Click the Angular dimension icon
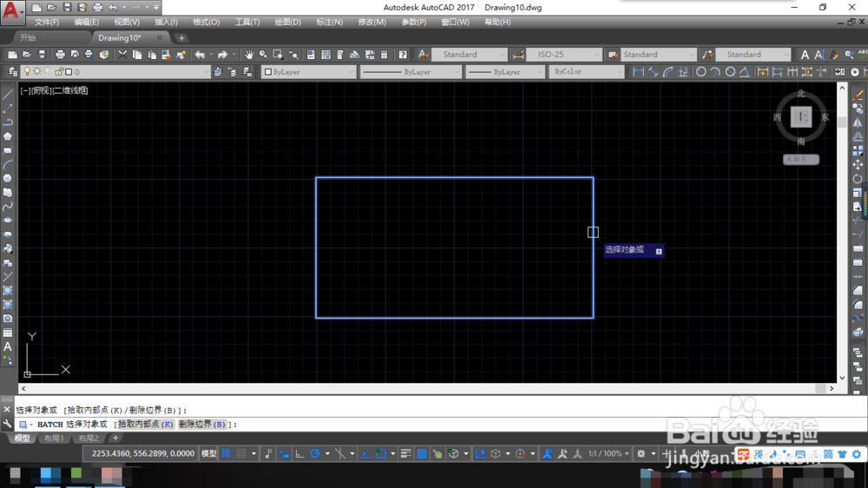Image resolution: width=868 pixels, height=488 pixels. 745,72
